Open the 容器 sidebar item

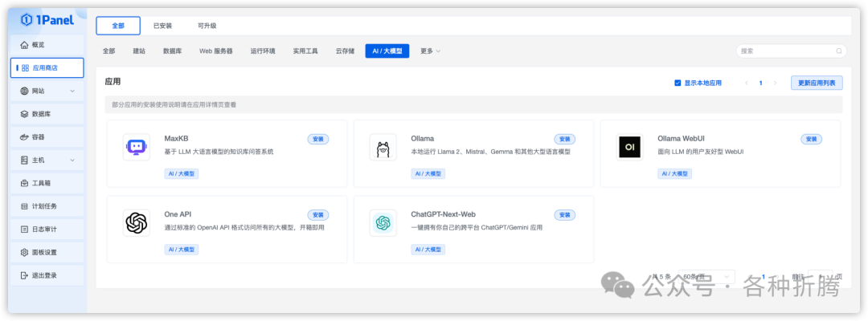[47, 137]
